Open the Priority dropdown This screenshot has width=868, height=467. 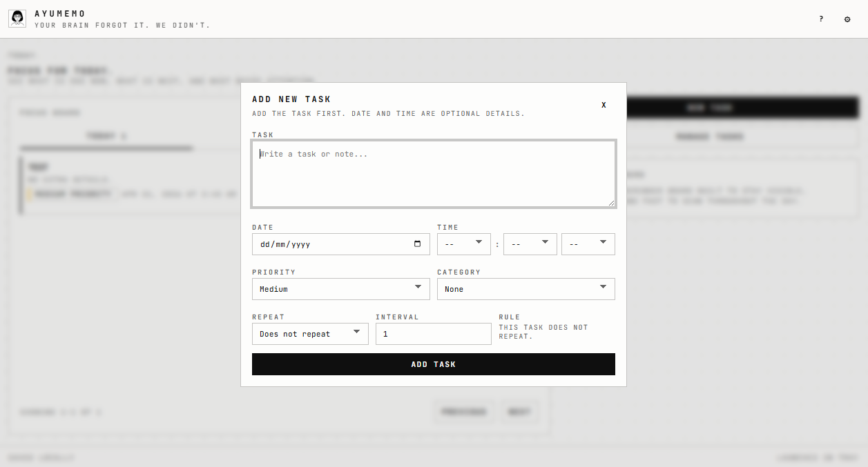(340, 288)
